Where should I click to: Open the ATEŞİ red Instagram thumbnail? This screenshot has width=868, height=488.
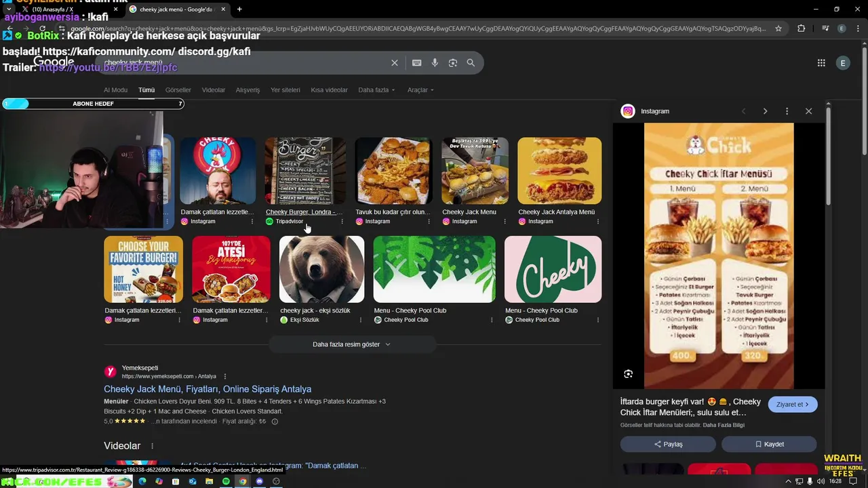(x=231, y=269)
